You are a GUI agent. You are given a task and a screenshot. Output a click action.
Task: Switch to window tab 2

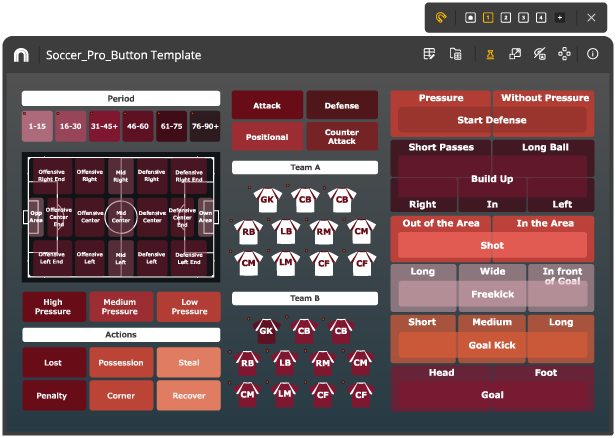pos(505,17)
